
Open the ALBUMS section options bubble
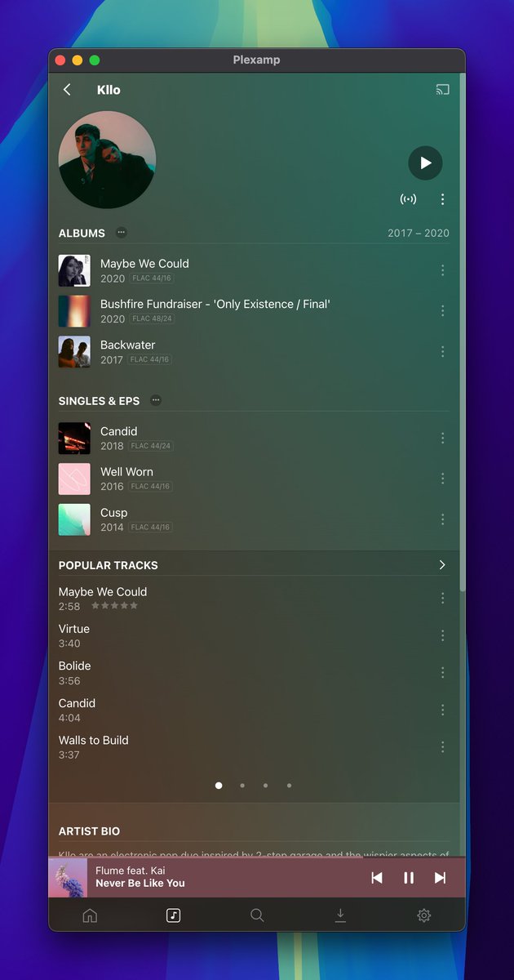click(x=121, y=233)
